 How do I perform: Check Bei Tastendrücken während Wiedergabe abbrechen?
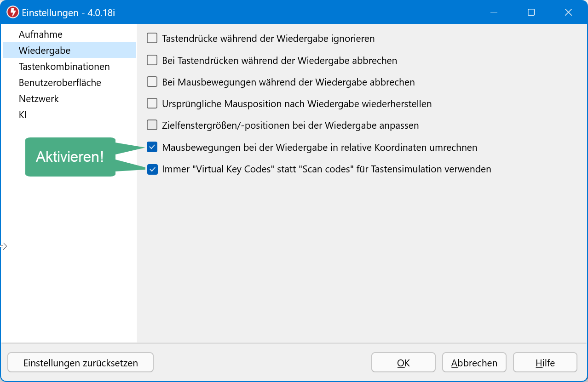tap(152, 60)
